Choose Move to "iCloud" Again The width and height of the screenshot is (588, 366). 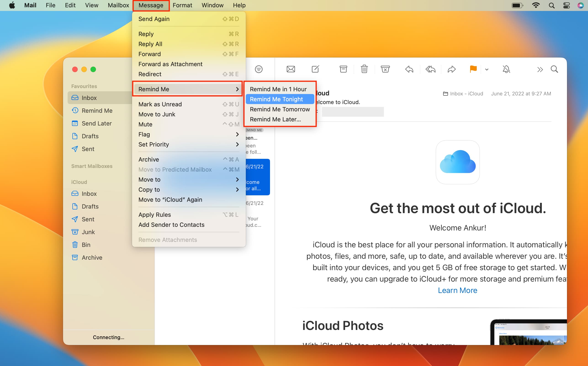pyautogui.click(x=189, y=200)
